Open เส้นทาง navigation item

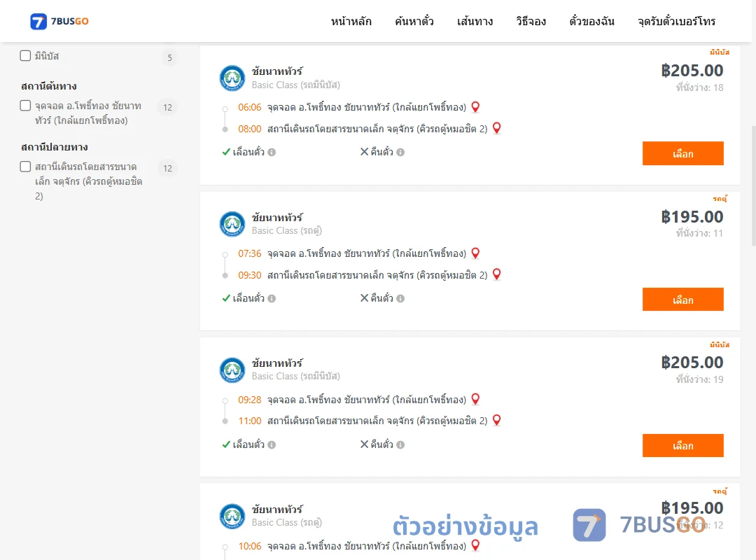coord(475,21)
